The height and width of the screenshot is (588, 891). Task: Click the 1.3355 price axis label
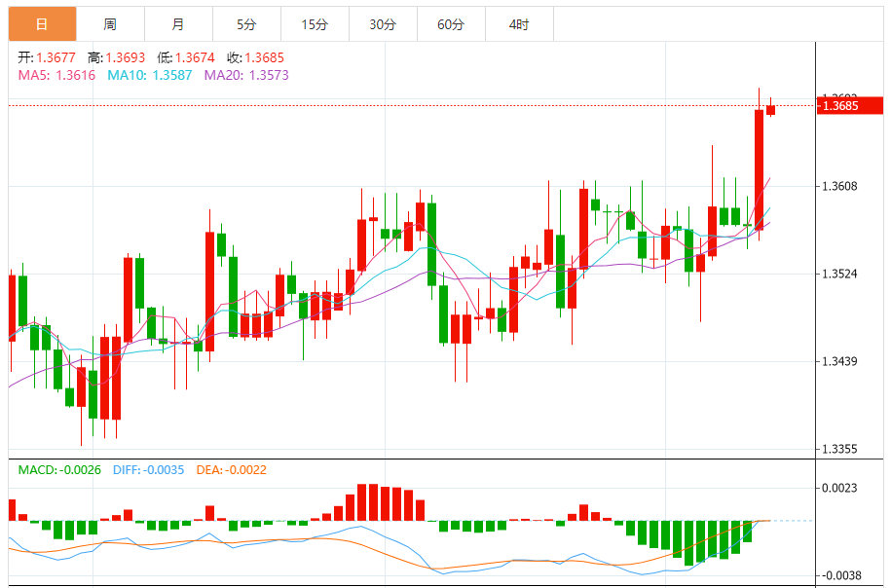coord(839,449)
